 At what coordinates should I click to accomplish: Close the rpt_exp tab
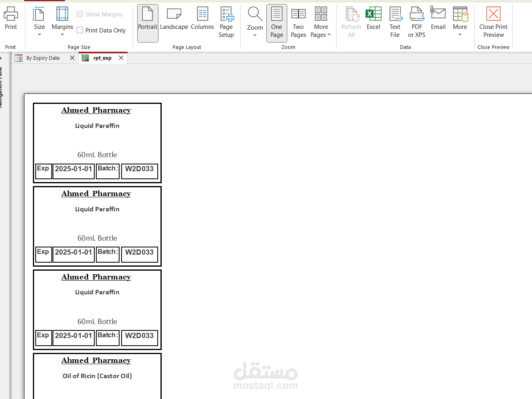(121, 58)
